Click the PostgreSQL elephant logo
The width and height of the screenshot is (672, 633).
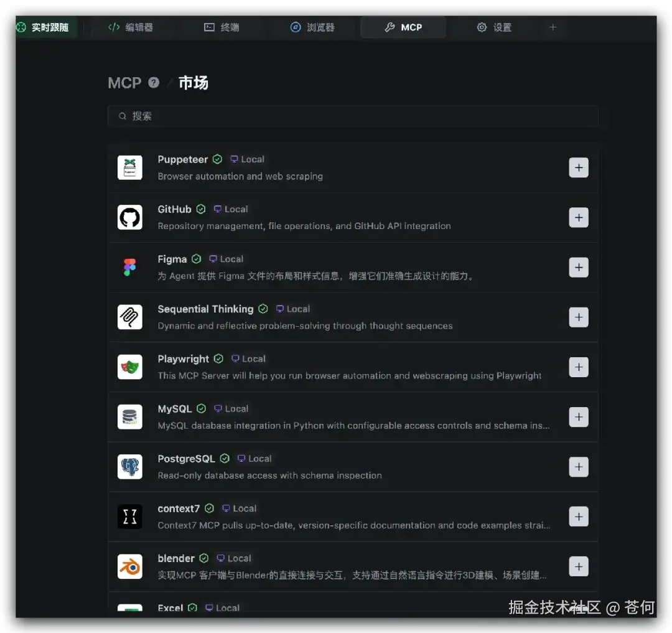130,466
